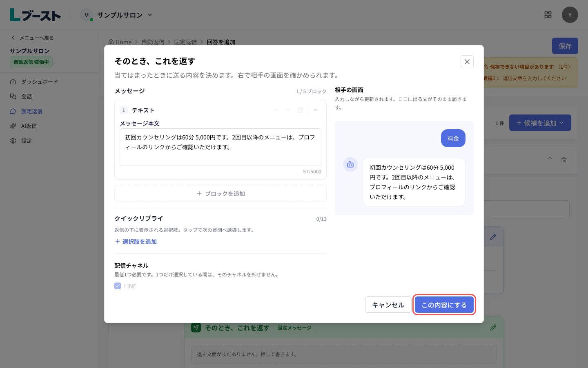The image size is (588, 368).
Task: Confirm with the この内容にする button
Action: pos(444,305)
